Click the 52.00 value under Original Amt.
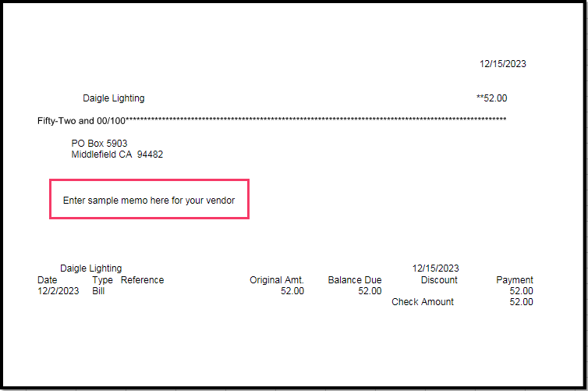 (x=292, y=291)
